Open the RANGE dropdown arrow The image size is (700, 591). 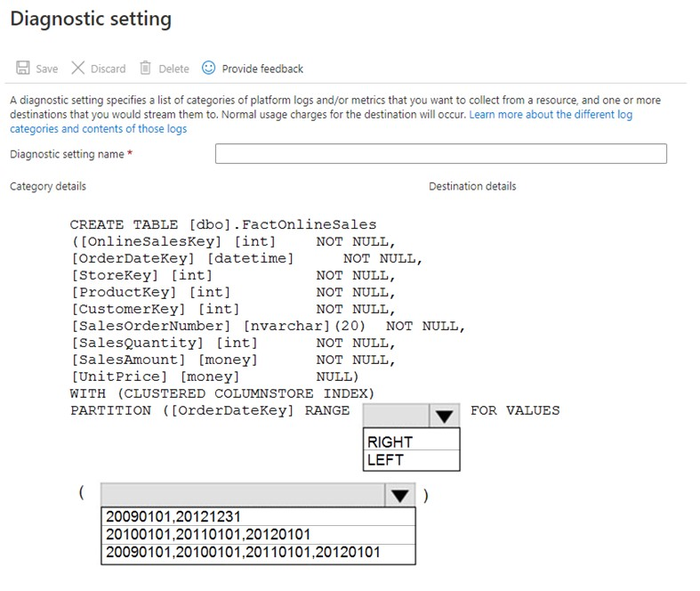[444, 416]
